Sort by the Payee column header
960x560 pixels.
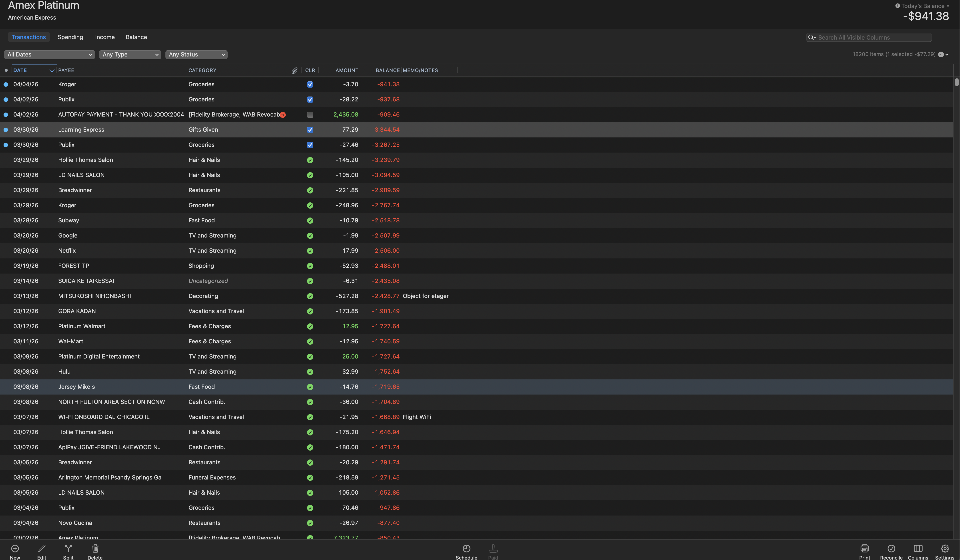pos(66,71)
